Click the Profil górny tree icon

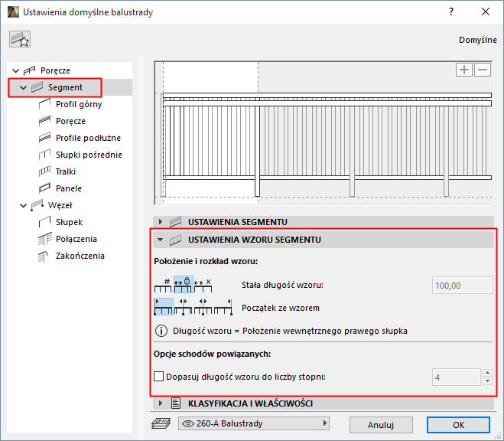(44, 104)
